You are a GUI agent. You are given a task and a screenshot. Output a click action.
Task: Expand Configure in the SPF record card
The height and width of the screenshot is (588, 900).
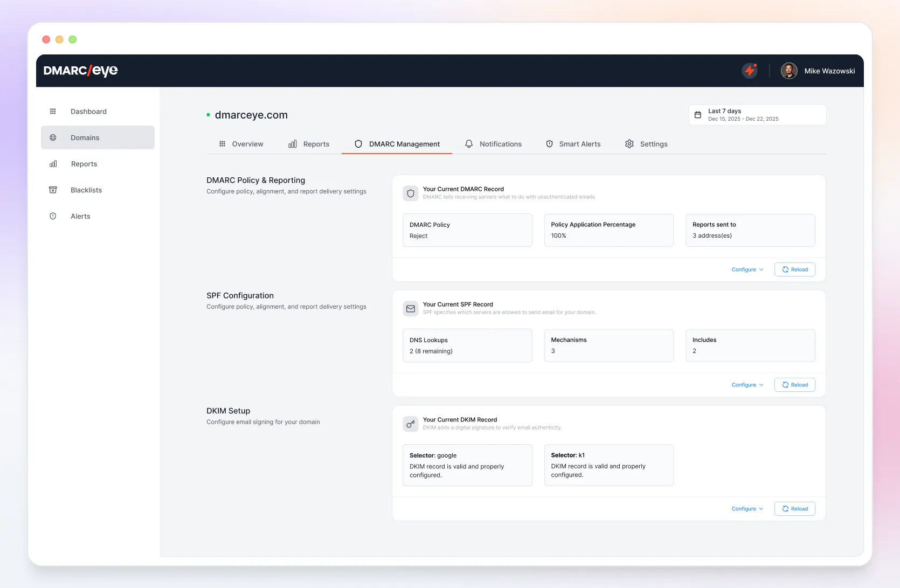[x=747, y=385]
